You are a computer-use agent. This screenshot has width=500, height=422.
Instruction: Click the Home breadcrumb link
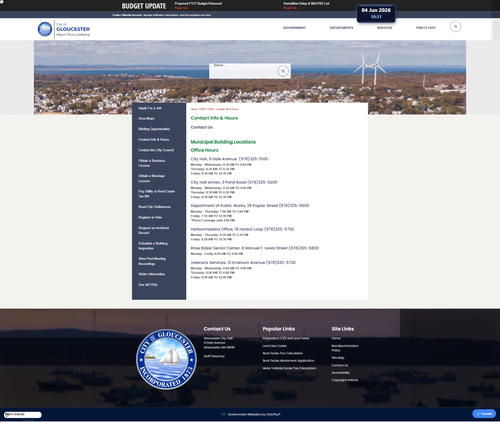tap(194, 109)
